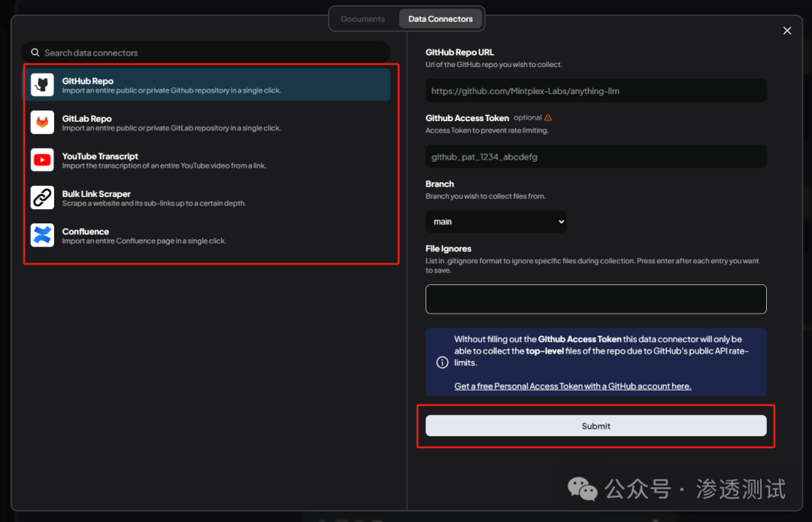Screen dimensions: 812x522
Task: Click the search magnifier icon
Action: [x=35, y=53]
